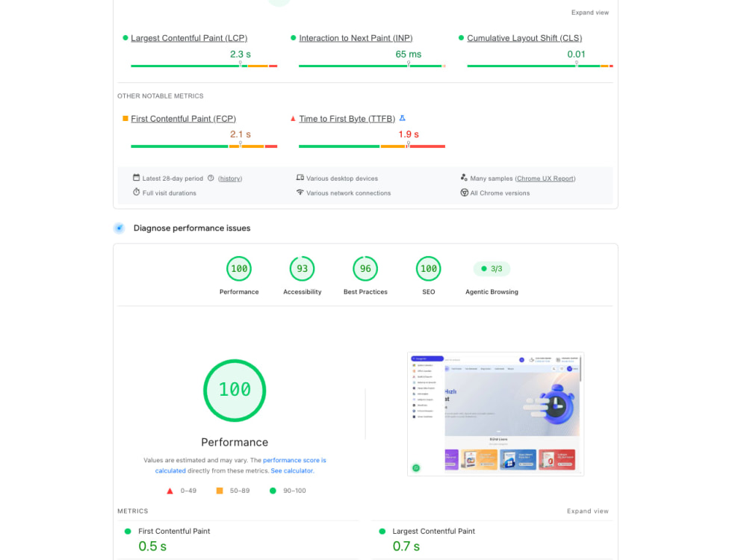Jump to the SEO score gauge 100
747x560 pixels.
pyautogui.click(x=428, y=269)
